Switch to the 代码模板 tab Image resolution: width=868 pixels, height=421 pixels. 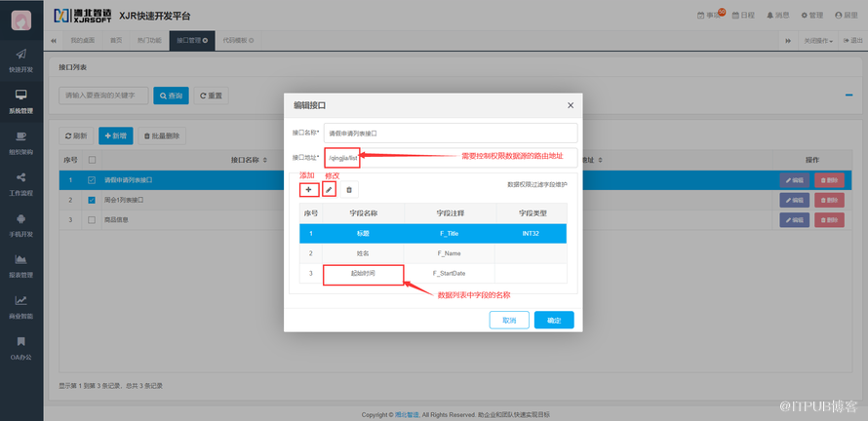click(x=238, y=41)
